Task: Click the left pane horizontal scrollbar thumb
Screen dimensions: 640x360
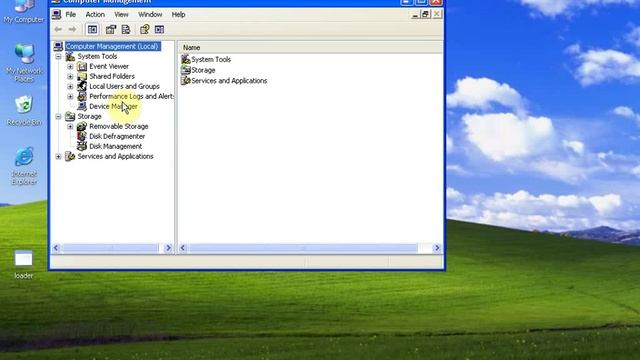Action: (111, 248)
